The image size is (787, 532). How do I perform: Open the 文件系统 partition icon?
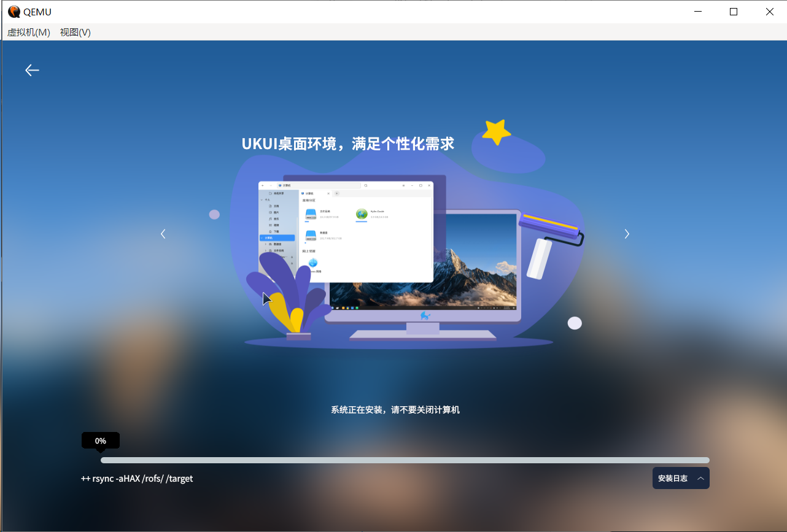pos(311,214)
